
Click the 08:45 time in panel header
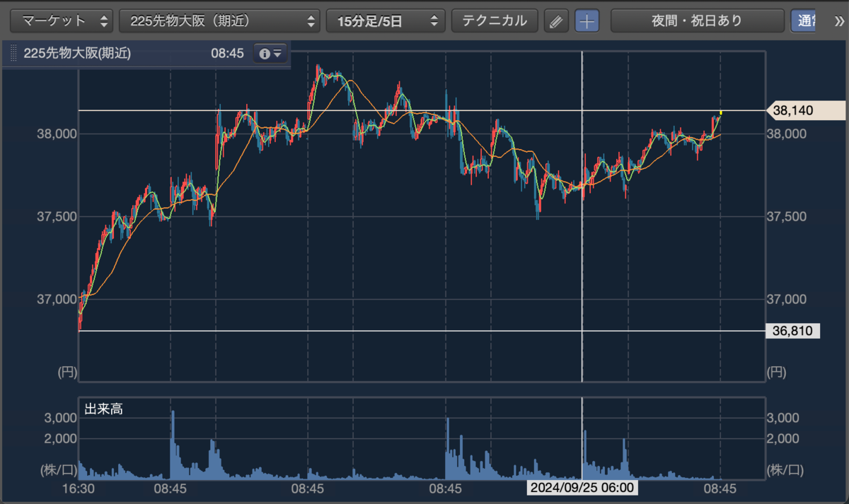pyautogui.click(x=226, y=53)
